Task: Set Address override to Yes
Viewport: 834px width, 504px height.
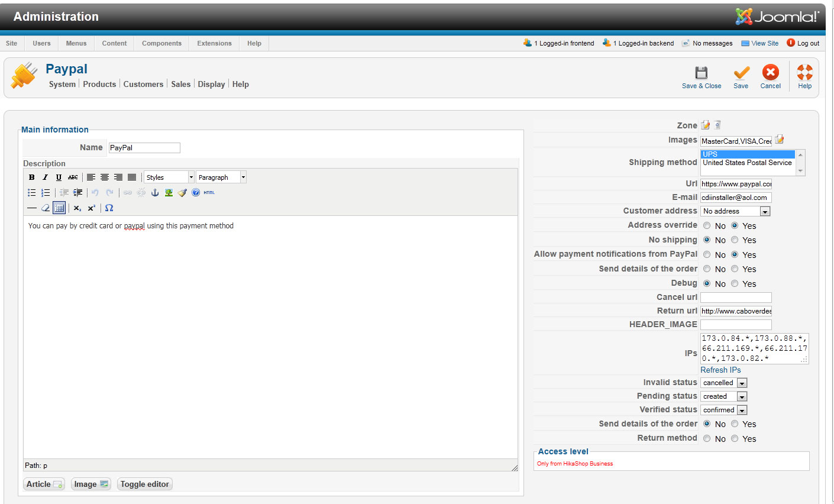Action: pyautogui.click(x=735, y=226)
